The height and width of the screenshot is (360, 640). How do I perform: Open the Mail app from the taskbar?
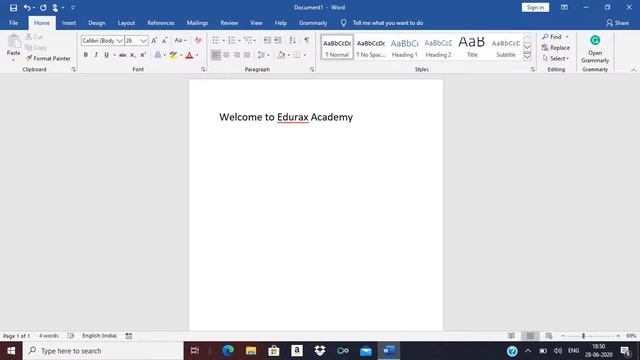coord(366,351)
